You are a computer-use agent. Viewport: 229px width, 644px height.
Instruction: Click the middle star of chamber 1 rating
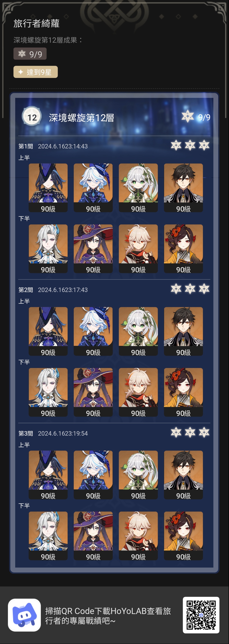click(190, 145)
